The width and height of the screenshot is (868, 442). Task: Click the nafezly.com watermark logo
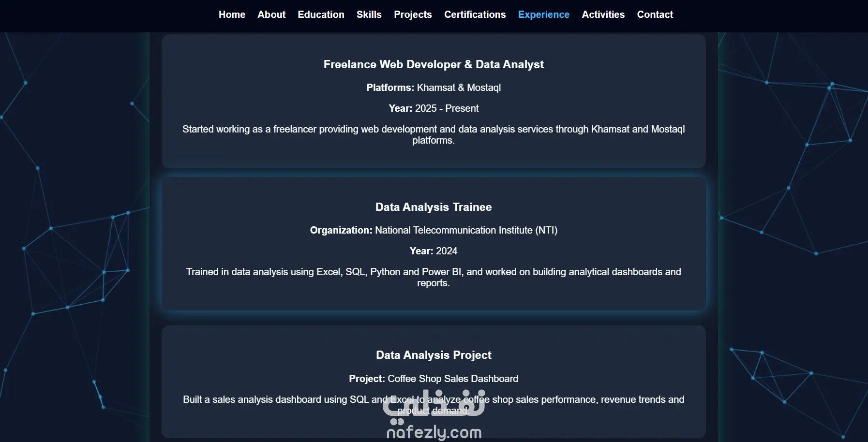click(x=434, y=415)
